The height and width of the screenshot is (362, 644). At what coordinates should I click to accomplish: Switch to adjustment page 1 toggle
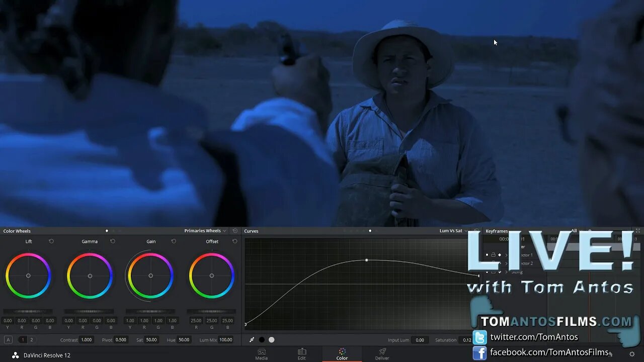point(23,340)
